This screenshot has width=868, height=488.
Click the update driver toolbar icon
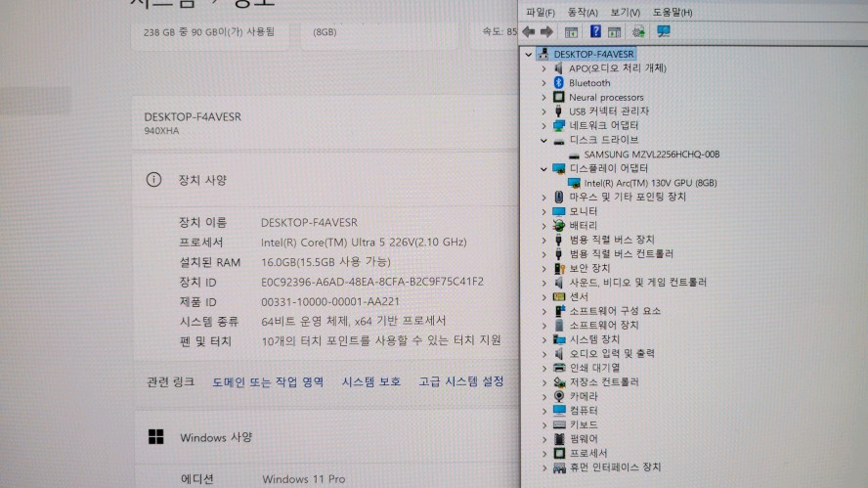[638, 31]
